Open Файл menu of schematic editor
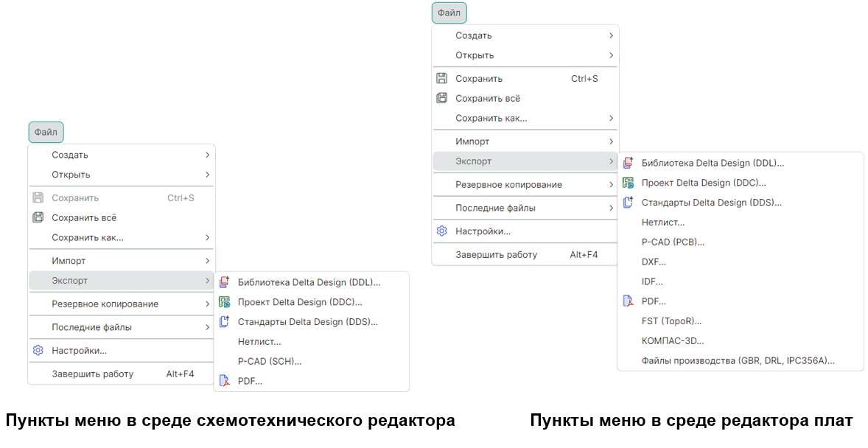The height and width of the screenshot is (448, 868). coord(46,132)
